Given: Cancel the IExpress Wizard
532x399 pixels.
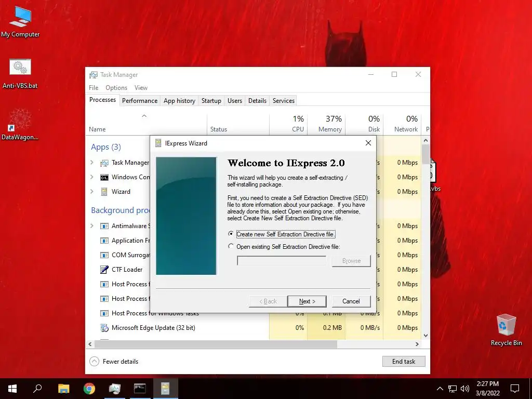Looking at the screenshot, I should [351, 301].
